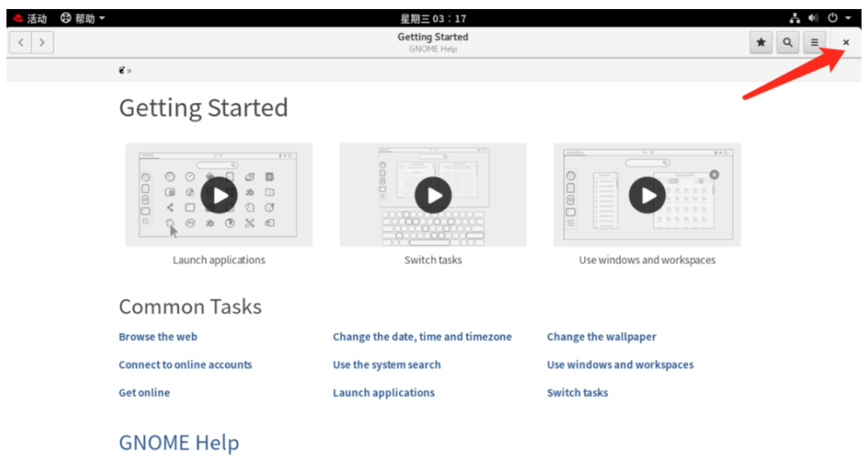Click Use windows and workspaces link under Common Tasks

pyautogui.click(x=620, y=365)
